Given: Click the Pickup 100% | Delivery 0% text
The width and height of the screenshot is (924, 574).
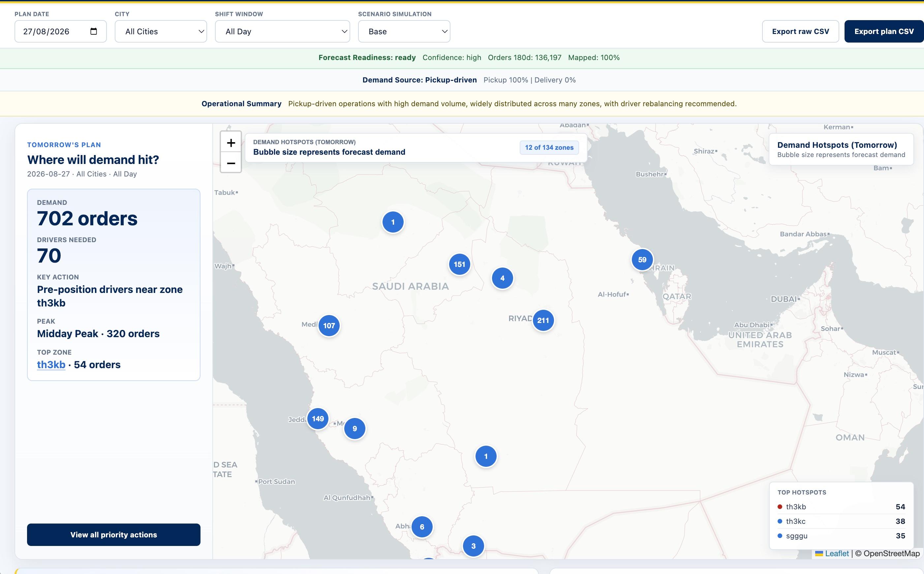Looking at the screenshot, I should [x=529, y=80].
